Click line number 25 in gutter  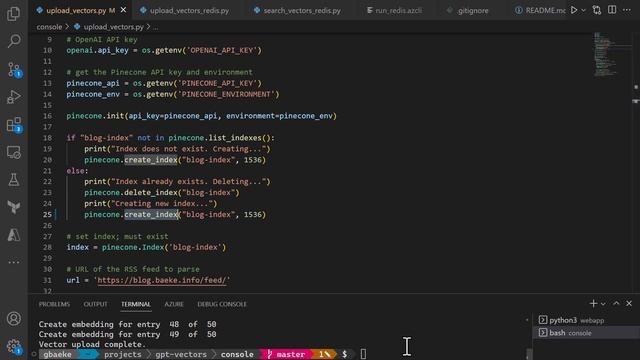(47, 214)
